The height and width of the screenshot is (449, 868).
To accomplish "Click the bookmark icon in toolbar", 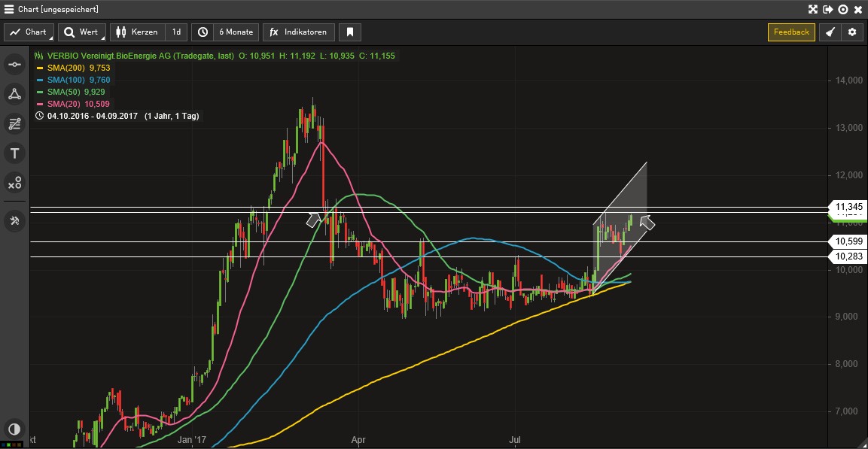I will coord(350,32).
